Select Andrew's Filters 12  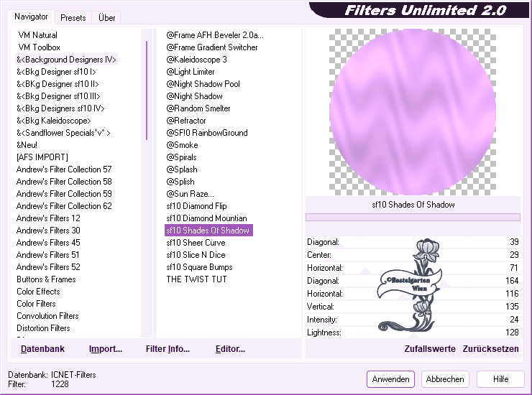pos(48,218)
